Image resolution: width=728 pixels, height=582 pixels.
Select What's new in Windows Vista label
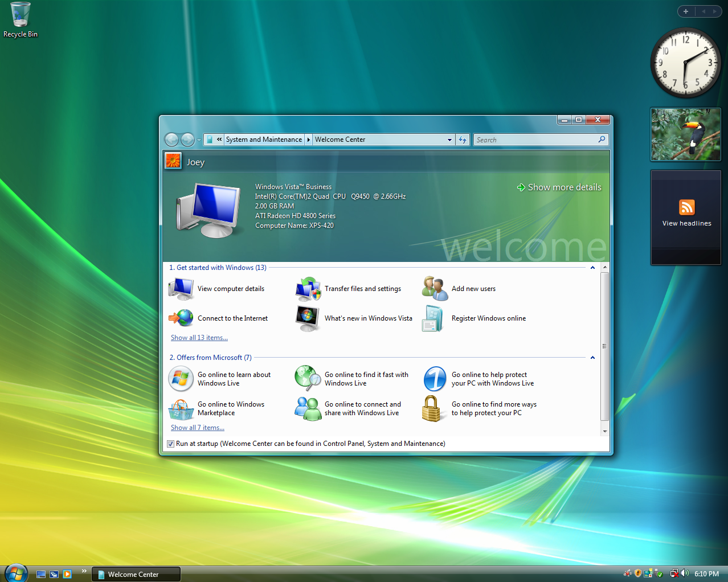(x=369, y=318)
